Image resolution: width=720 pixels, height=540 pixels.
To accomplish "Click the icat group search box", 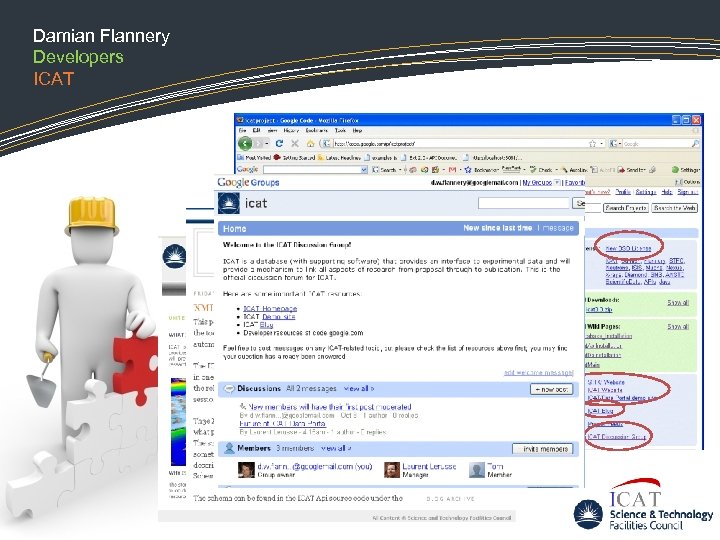I will point(523,203).
